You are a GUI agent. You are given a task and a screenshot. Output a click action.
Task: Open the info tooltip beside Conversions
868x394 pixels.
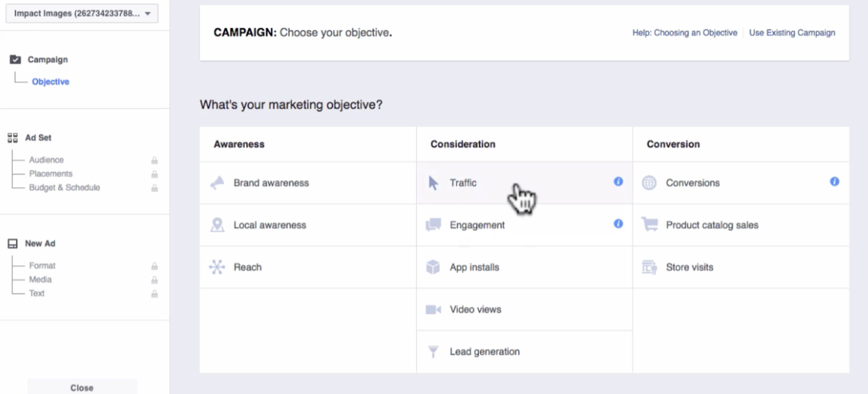[x=835, y=181]
